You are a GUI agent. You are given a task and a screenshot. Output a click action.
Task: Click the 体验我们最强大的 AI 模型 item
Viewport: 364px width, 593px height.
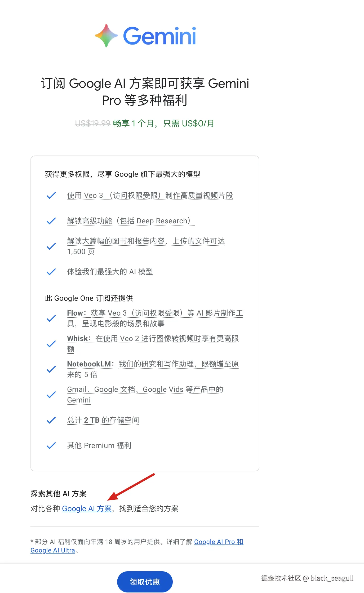tap(110, 272)
